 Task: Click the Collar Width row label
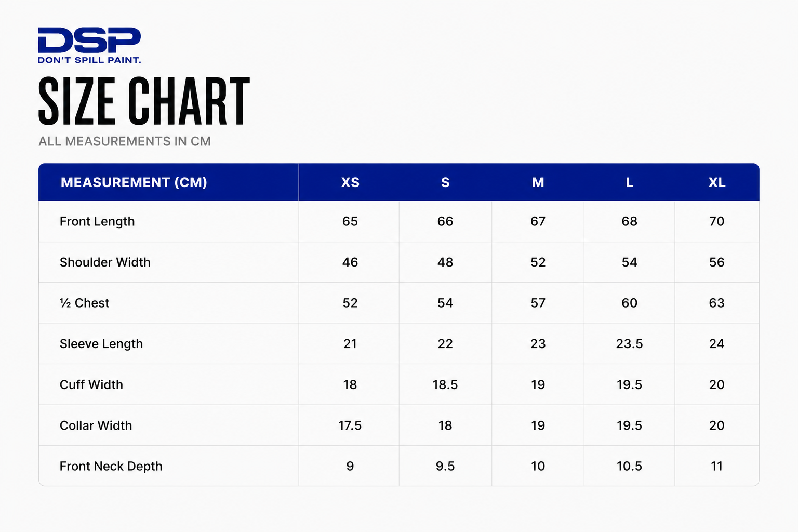click(96, 425)
